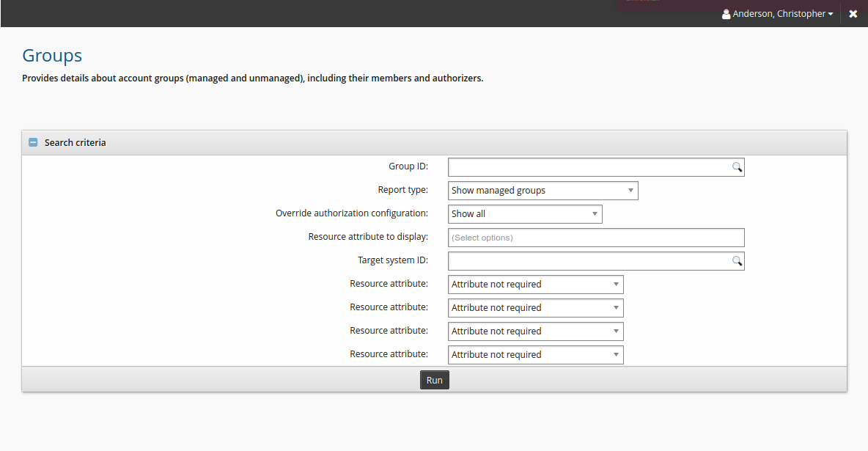
Task: Click the Group ID search magnifier icon
Action: (737, 167)
